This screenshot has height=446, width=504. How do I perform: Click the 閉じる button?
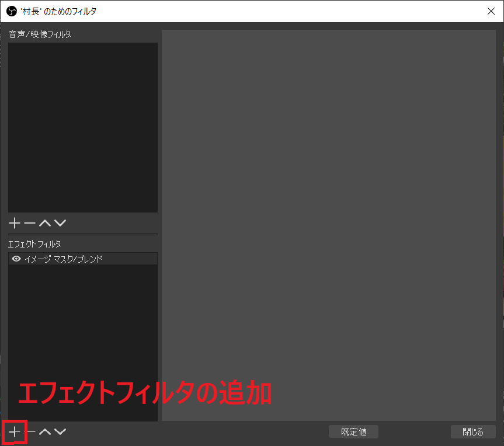(x=473, y=432)
